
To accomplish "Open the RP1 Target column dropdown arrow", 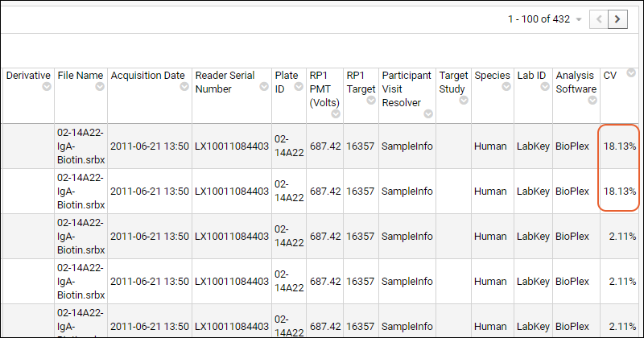I will pos(371,101).
